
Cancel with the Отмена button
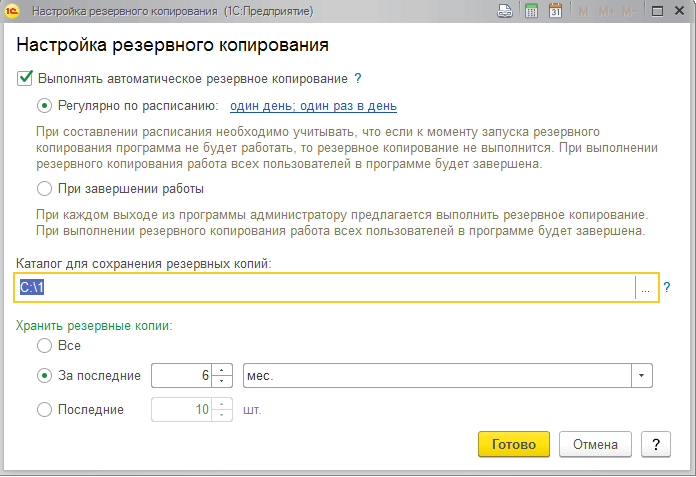[x=595, y=444]
